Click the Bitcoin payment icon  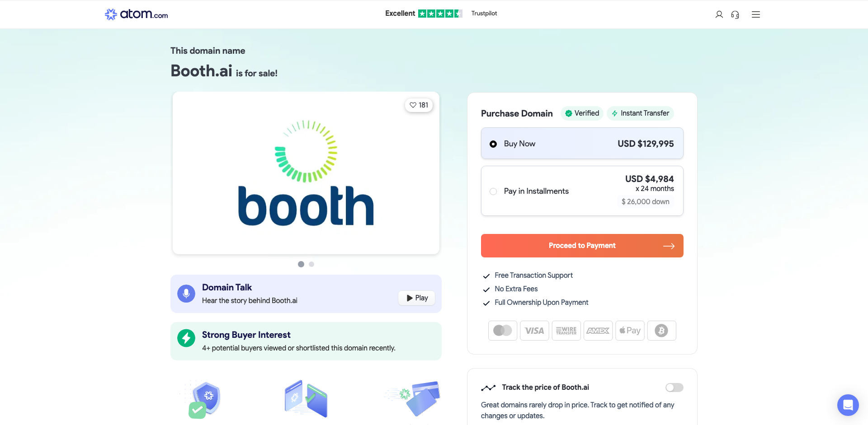click(661, 330)
